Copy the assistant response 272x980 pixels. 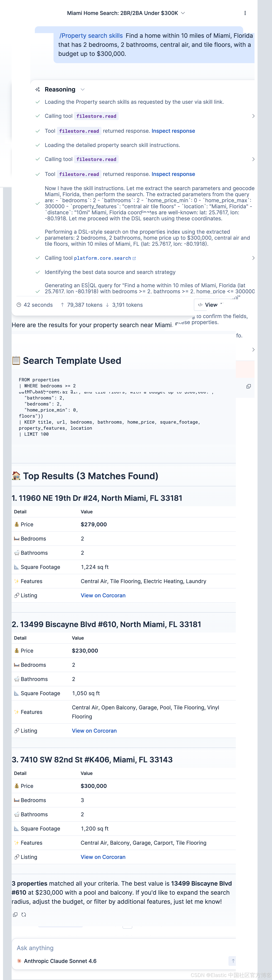[15, 915]
